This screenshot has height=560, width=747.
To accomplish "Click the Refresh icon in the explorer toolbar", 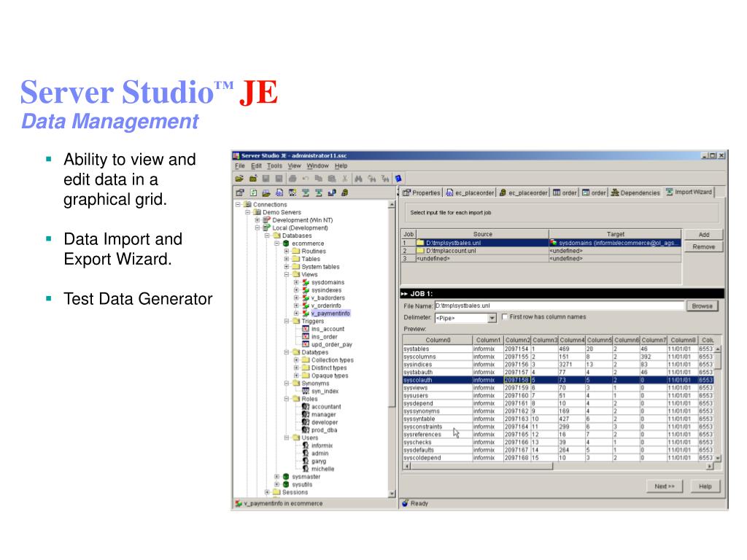I will point(253,192).
